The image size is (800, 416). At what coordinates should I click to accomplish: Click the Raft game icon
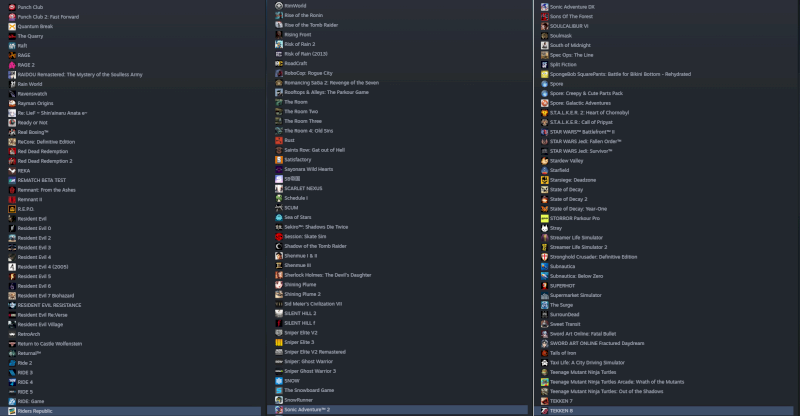[12, 45]
